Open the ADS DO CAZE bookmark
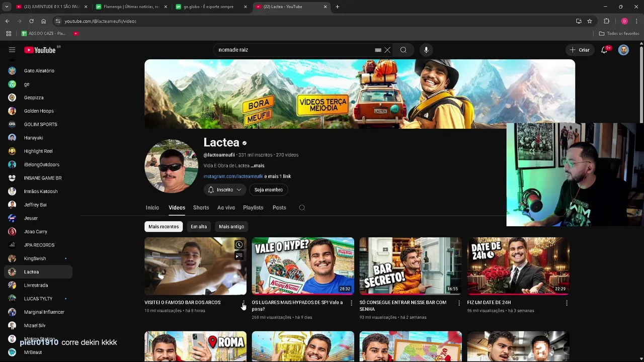The width and height of the screenshot is (644, 362). pos(43,33)
